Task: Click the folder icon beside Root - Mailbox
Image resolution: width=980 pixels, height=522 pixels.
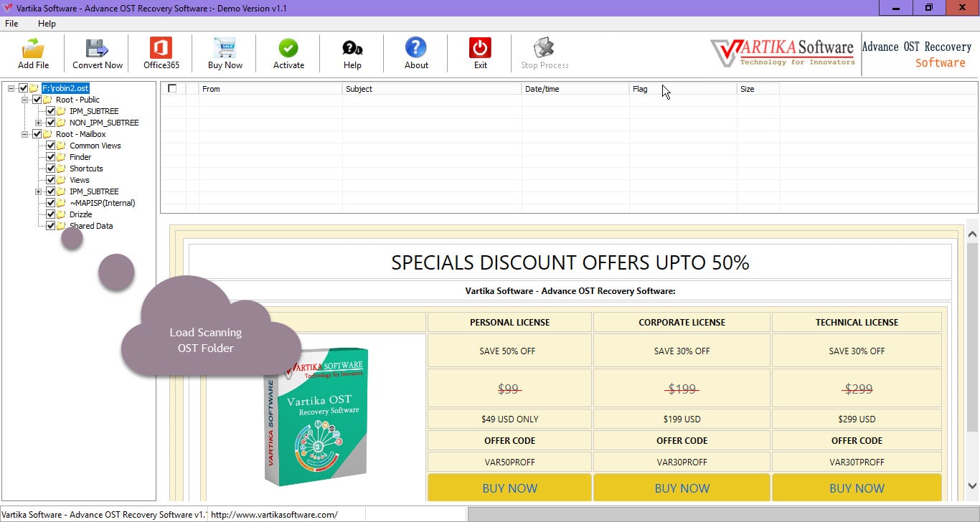Action: [x=48, y=134]
